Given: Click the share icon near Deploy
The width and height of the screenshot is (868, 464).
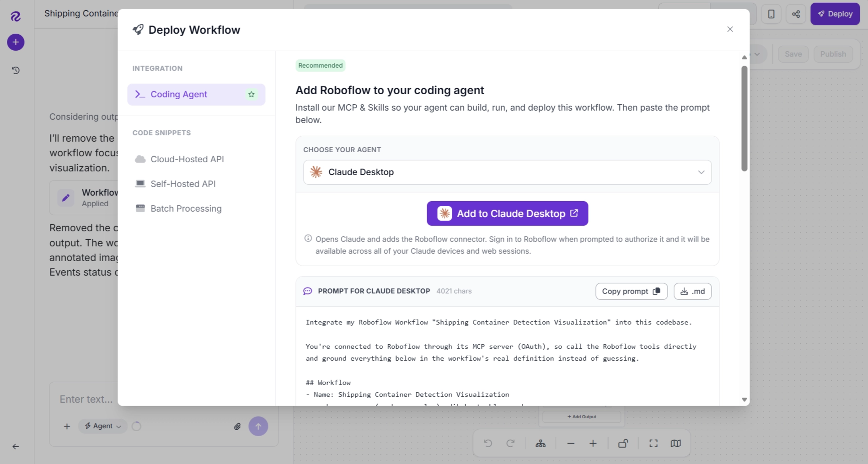Looking at the screenshot, I should pos(796,14).
